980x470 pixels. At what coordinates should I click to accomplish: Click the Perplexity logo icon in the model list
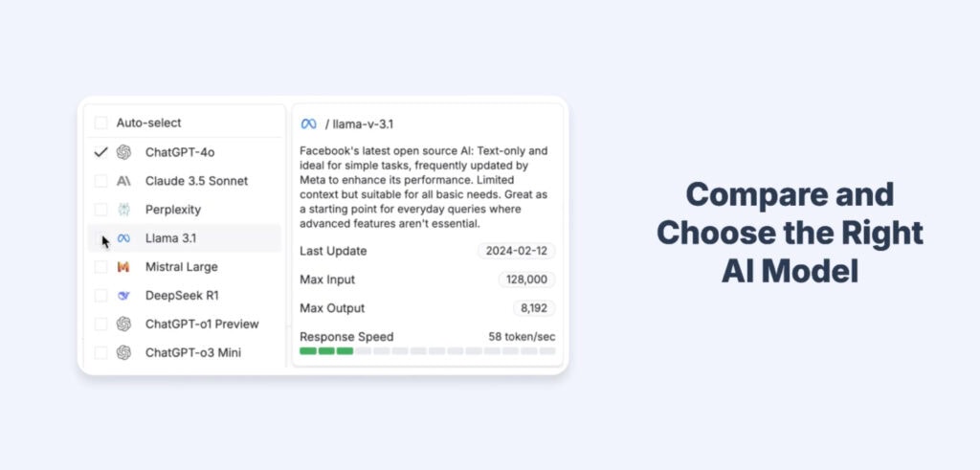[123, 210]
